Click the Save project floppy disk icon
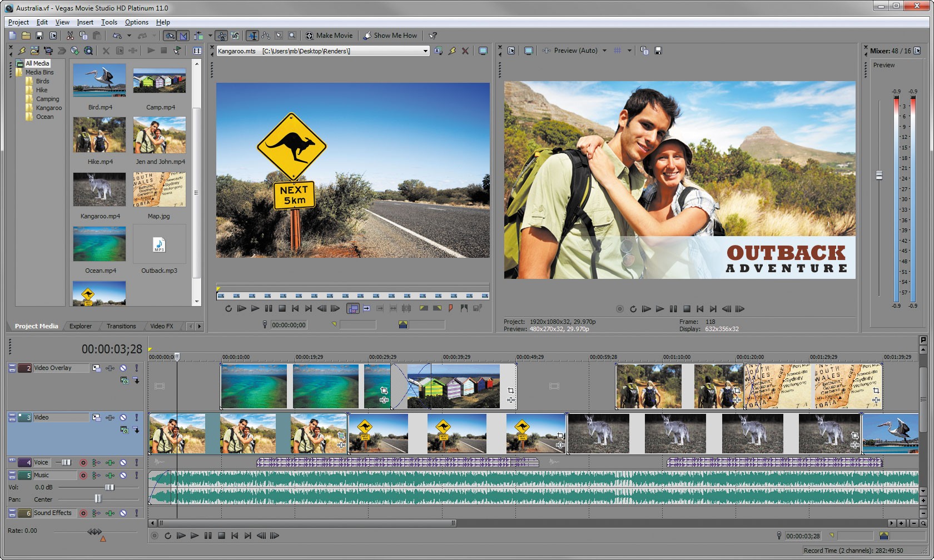Screen dimensions: 934x560 (39, 36)
